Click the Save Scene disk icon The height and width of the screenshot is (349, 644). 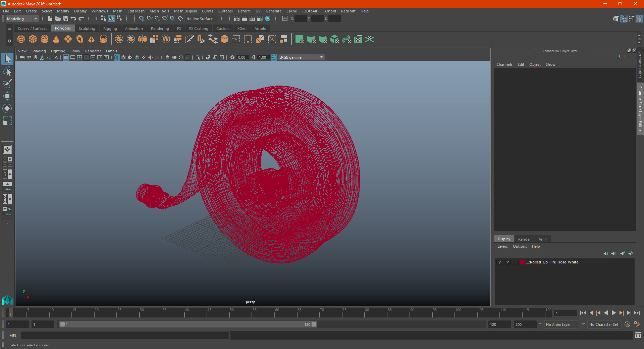point(66,19)
